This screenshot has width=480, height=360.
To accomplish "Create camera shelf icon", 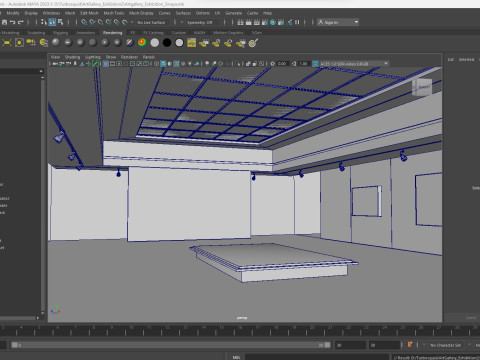I will tap(31, 43).
